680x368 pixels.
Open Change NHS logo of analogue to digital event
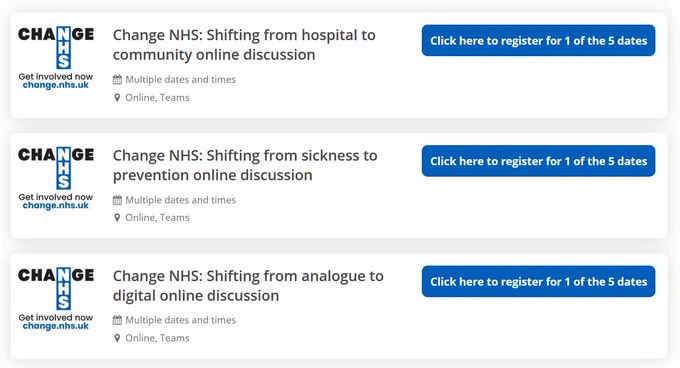(56, 299)
